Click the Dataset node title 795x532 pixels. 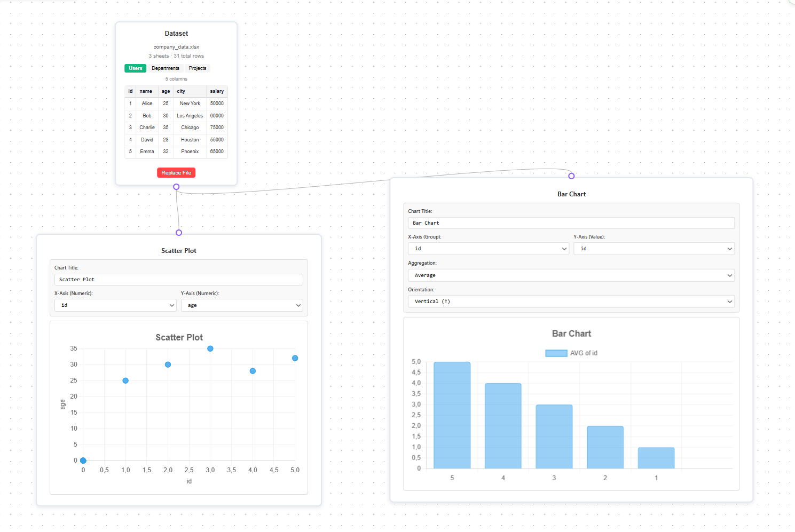[x=176, y=34]
